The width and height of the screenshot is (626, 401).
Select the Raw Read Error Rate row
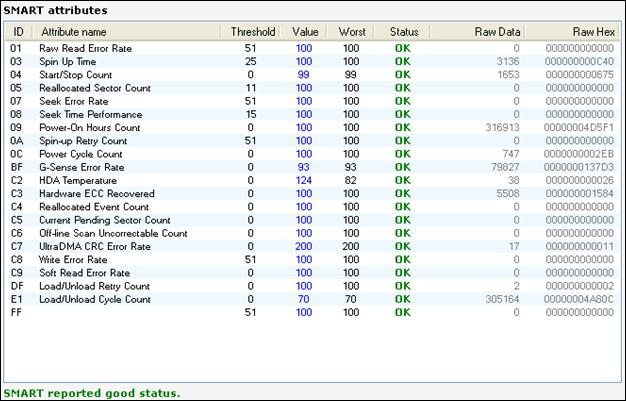[x=85, y=48]
